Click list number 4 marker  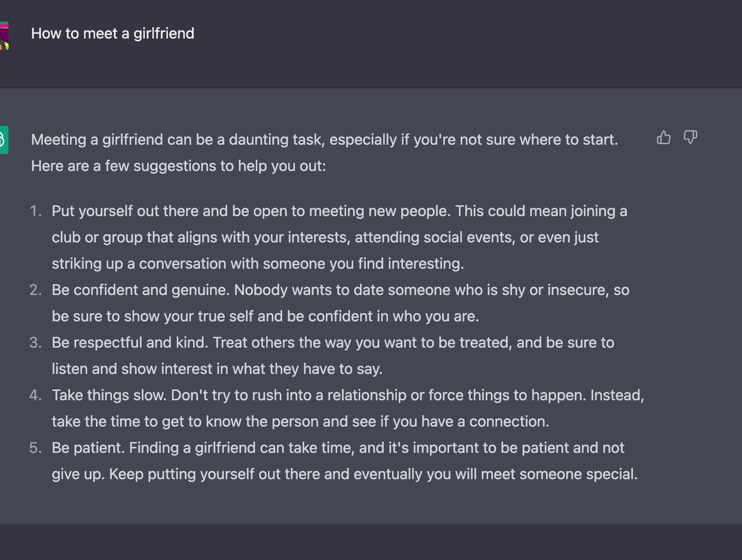(36, 395)
